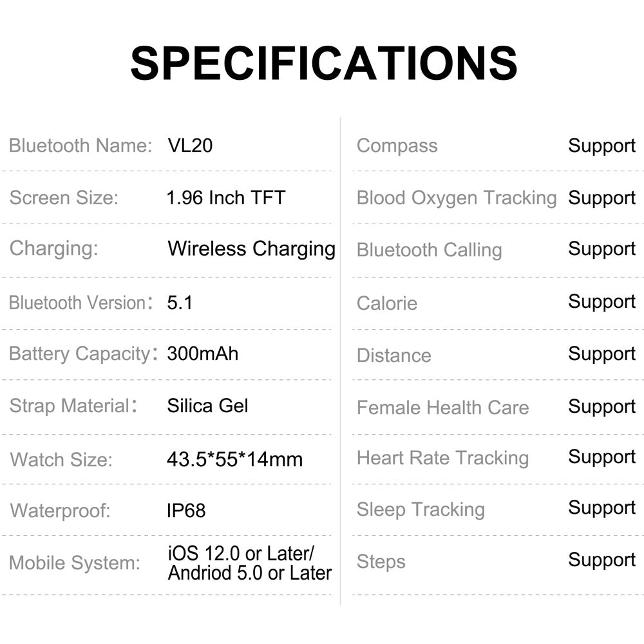Click Support next to Calorie
The width and height of the screenshot is (644, 644).
pos(601,302)
